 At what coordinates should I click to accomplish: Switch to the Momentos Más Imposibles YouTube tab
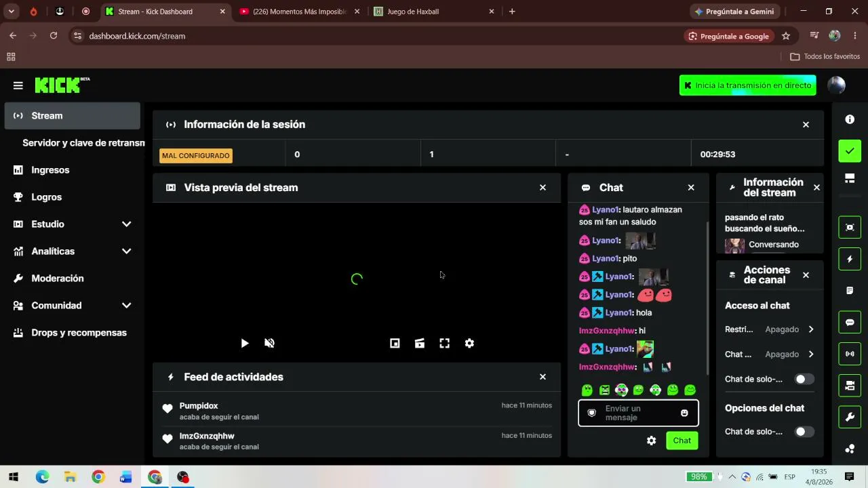pos(300,12)
